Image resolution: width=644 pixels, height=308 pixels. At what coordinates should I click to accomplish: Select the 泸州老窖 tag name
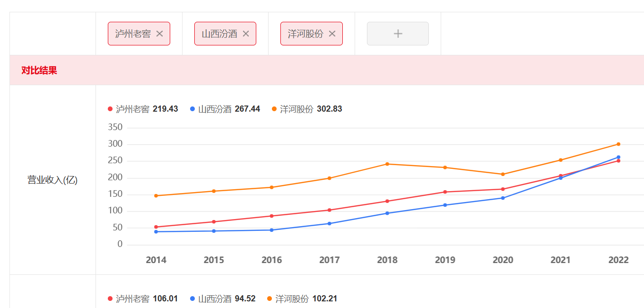coord(133,34)
